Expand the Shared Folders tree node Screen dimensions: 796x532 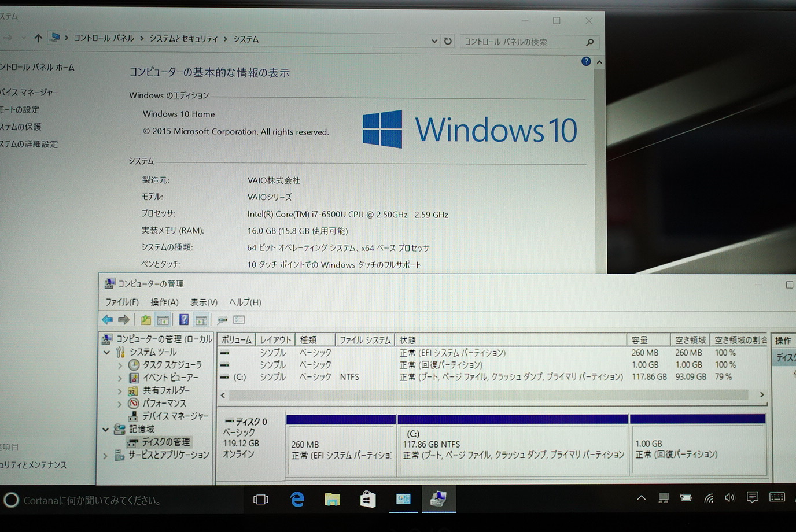[x=120, y=391]
